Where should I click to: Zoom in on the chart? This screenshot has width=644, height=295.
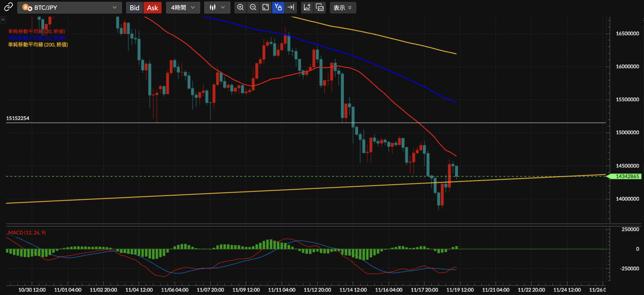(x=240, y=7)
